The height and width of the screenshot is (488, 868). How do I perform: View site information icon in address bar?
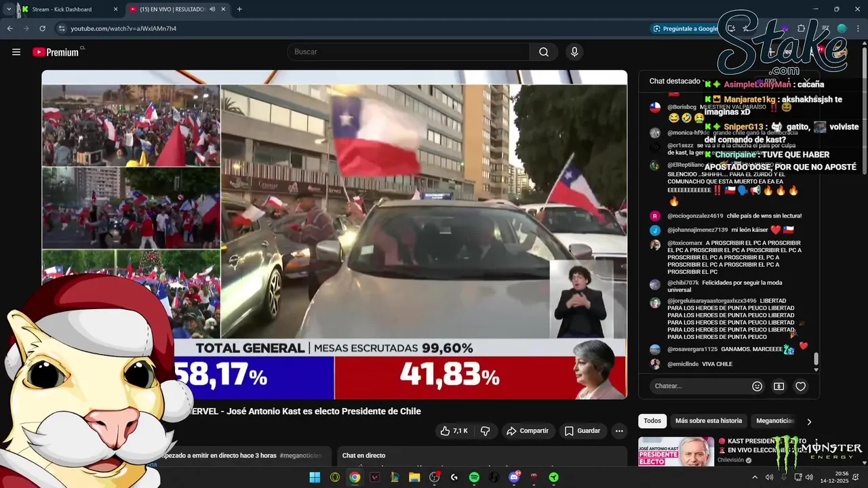coord(62,28)
